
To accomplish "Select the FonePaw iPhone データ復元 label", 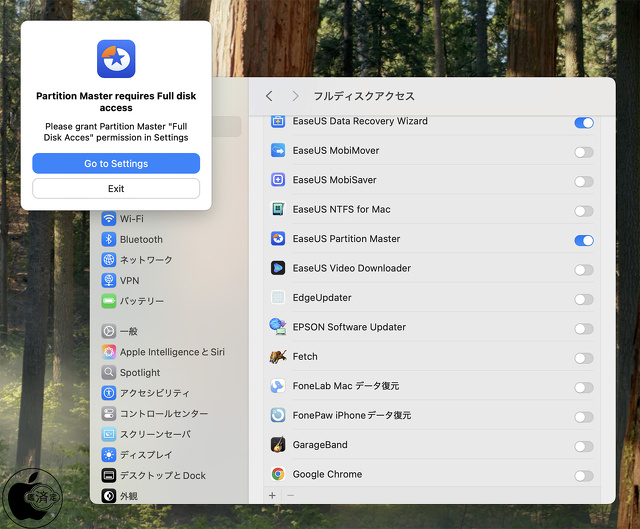I will pyautogui.click(x=352, y=416).
